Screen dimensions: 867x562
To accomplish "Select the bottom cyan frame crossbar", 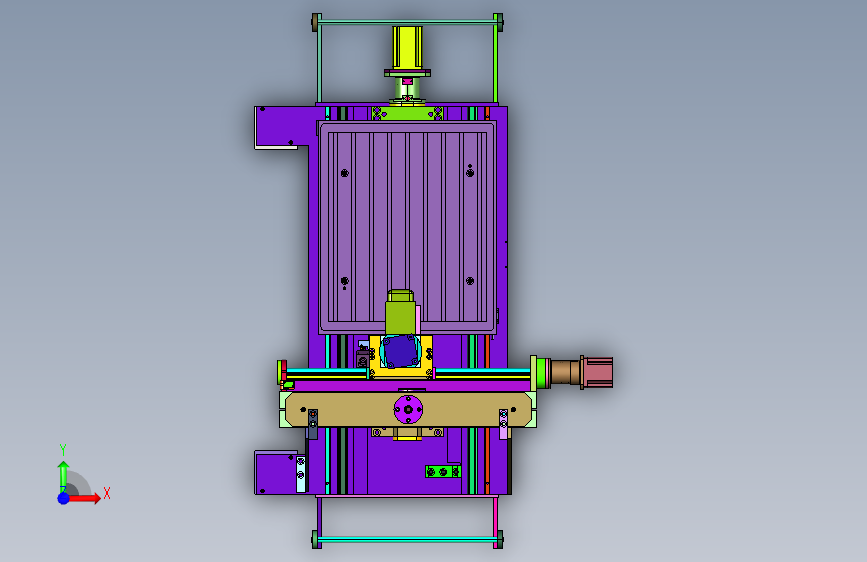I will [408, 539].
